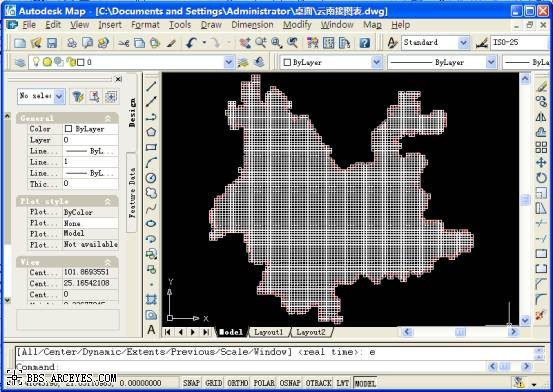553x392 pixels.
Task: Click the Help question mark icon
Action: click(365, 43)
